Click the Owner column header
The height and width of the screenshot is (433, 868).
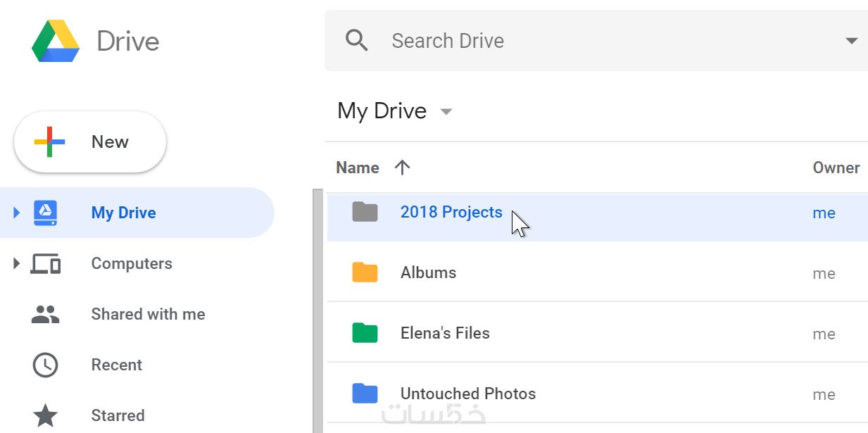coord(836,168)
